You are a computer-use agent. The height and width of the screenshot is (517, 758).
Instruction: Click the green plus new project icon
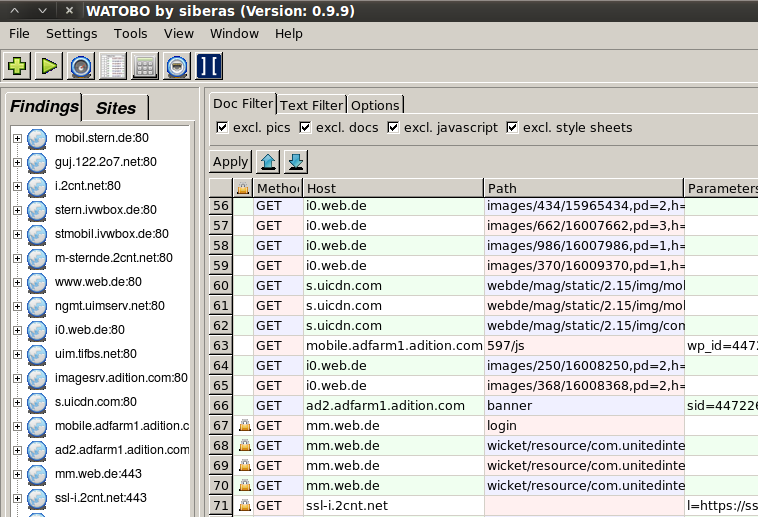click(17, 67)
